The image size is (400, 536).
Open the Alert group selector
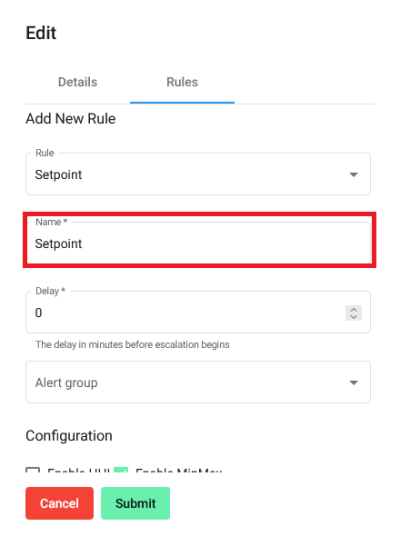(198, 382)
